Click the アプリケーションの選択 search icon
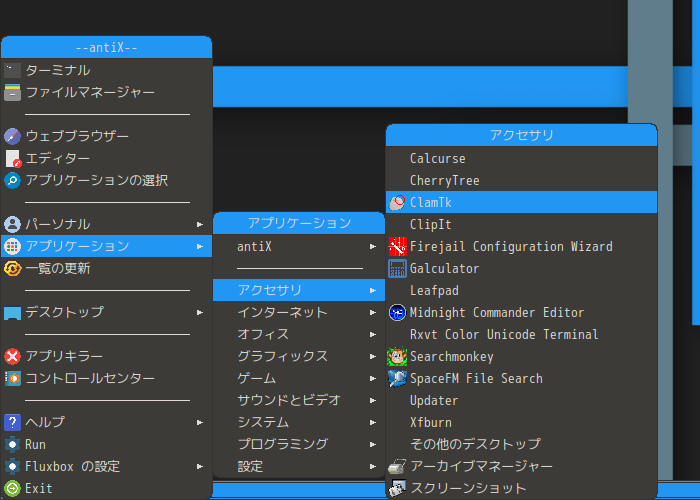The image size is (700, 500). click(x=12, y=180)
